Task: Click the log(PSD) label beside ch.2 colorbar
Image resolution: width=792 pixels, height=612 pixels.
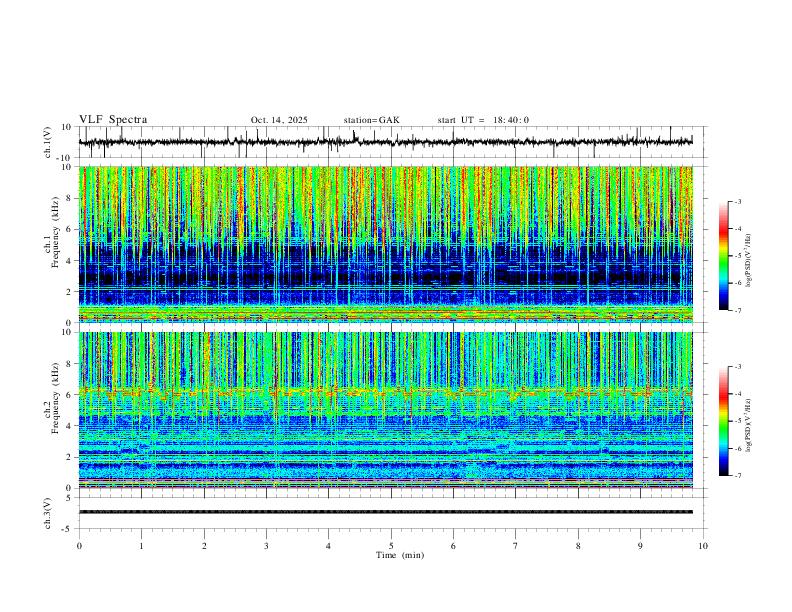Action: tap(749, 425)
